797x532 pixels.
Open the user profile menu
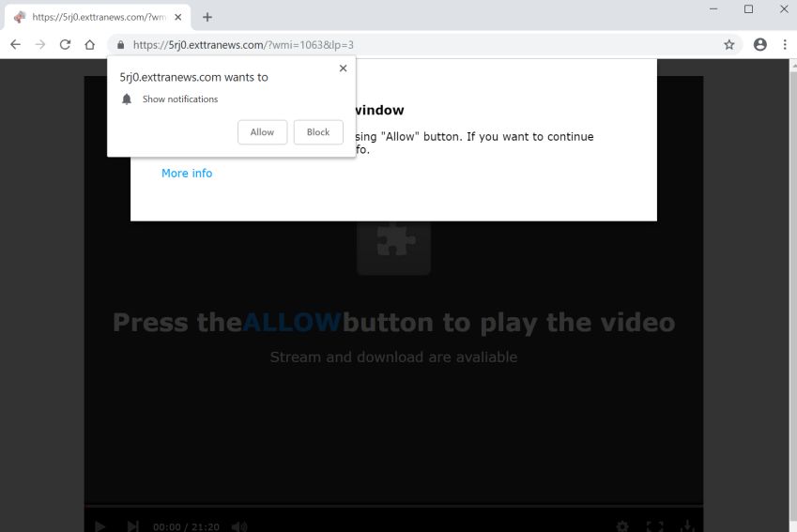click(759, 45)
